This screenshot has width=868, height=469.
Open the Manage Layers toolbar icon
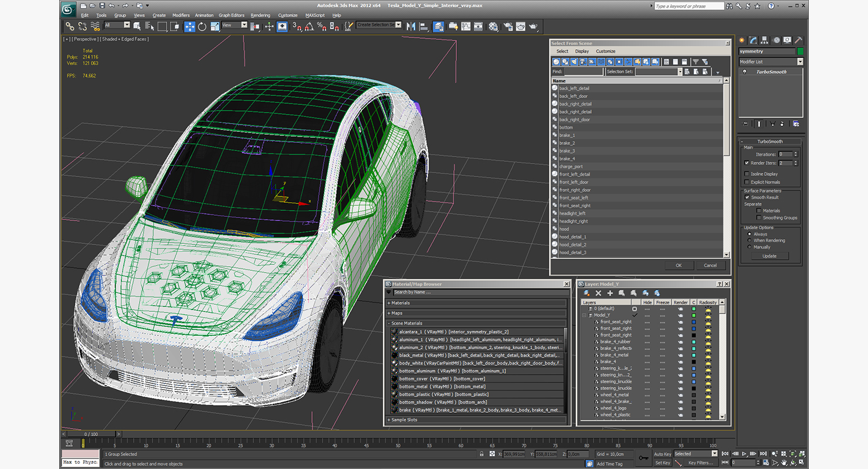pyautogui.click(x=438, y=26)
